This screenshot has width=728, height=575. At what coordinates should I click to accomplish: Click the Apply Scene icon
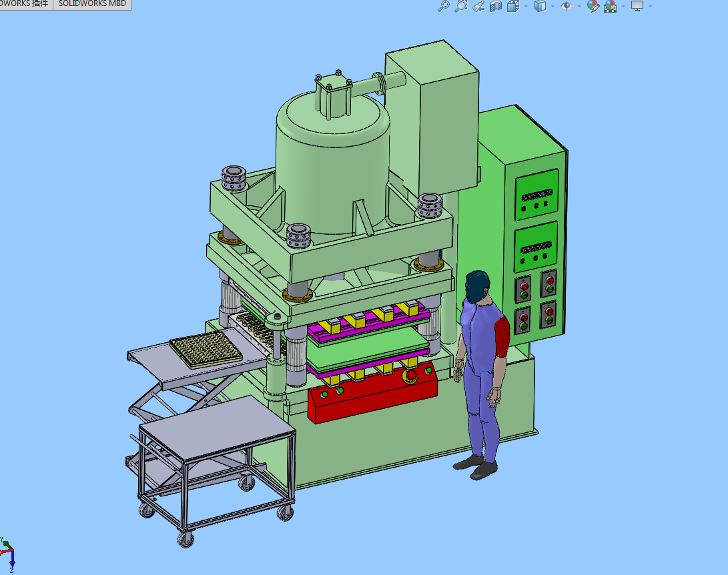(x=610, y=7)
